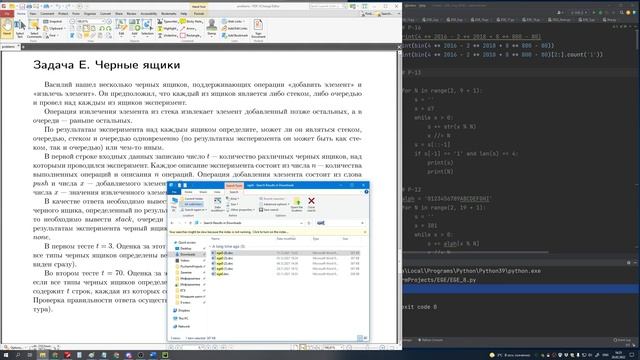Dismiss the yellow index warning banner
The image size is (640, 360).
point(365,232)
